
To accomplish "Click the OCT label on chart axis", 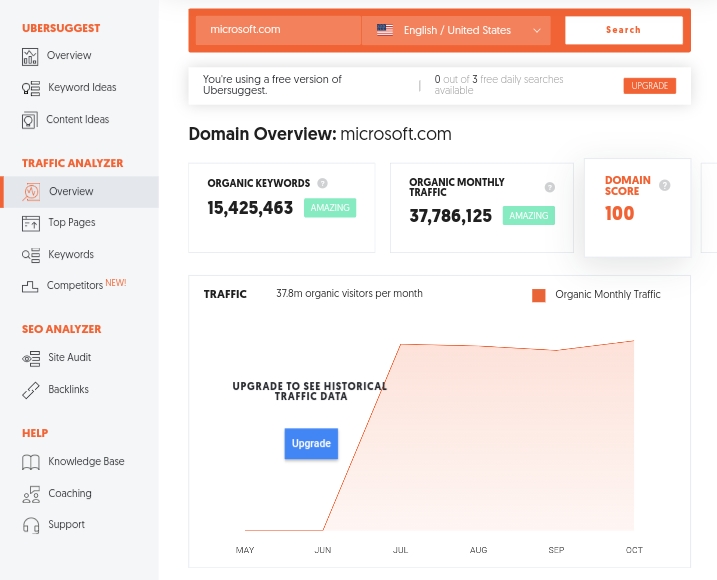I will pyautogui.click(x=634, y=550).
